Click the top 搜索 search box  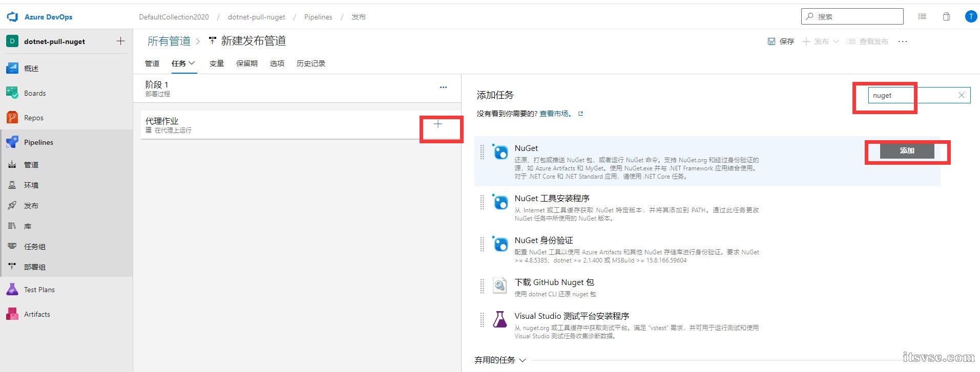(x=852, y=16)
